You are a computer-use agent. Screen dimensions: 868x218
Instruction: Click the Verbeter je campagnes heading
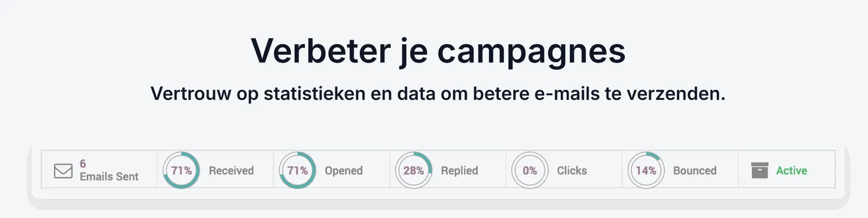pyautogui.click(x=438, y=51)
